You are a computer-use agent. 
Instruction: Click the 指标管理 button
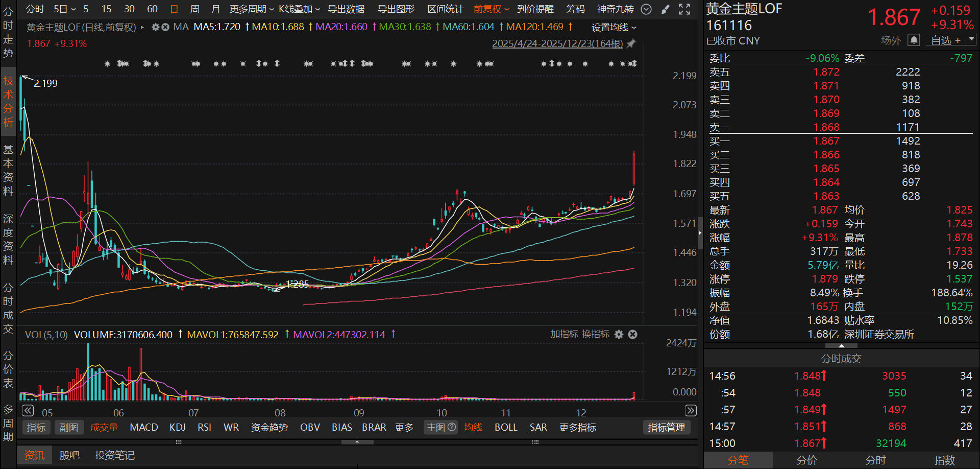[x=666, y=427]
